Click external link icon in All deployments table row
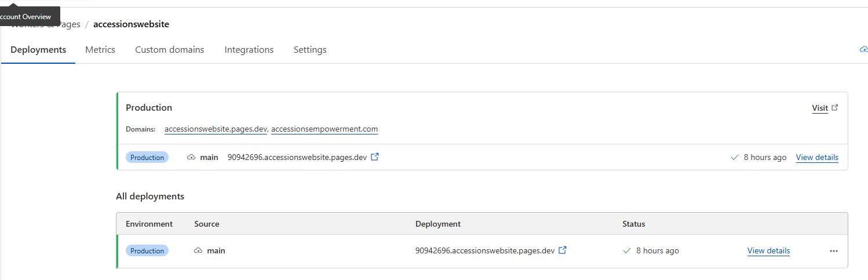Screen dimensions: 868x280 (563, 250)
